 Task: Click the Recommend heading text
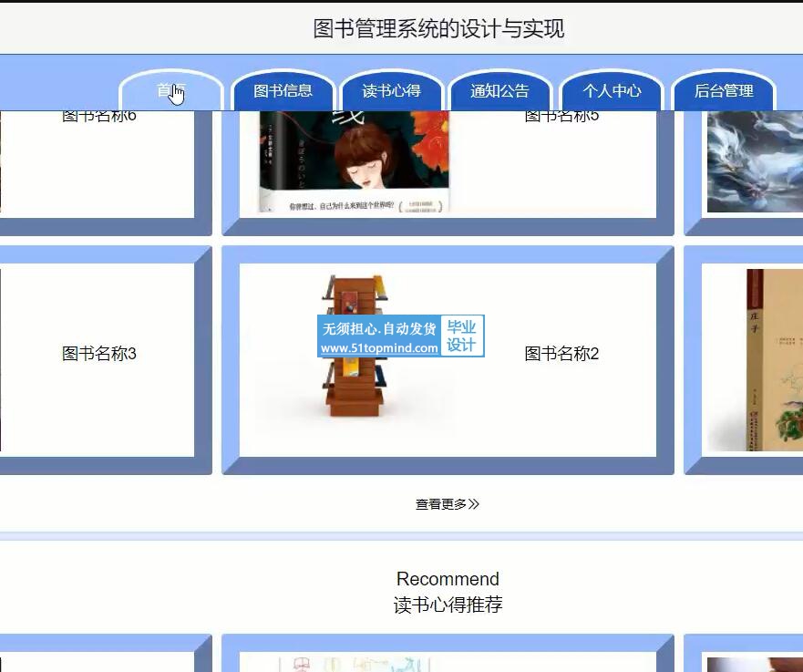[448, 579]
